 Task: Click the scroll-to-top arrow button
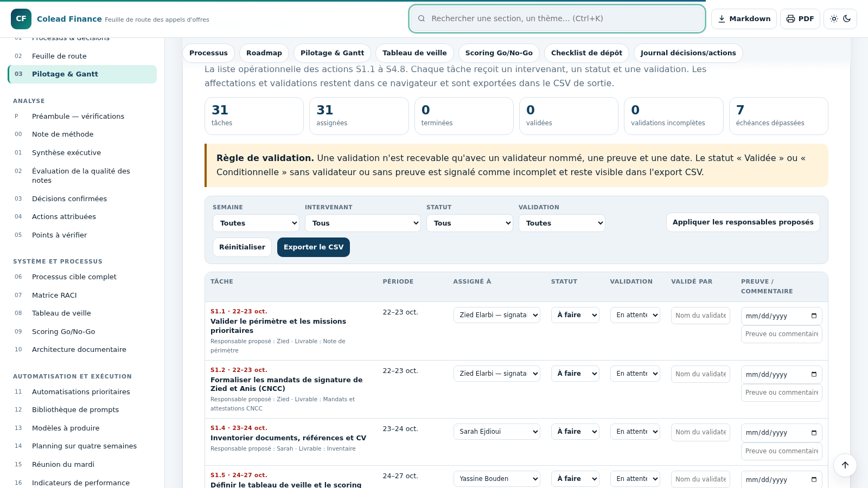845,465
